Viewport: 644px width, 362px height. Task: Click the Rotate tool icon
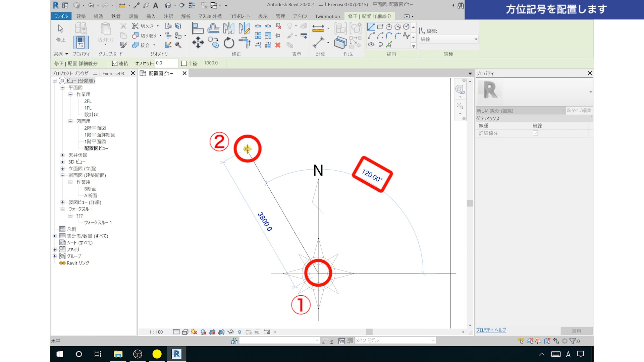pyautogui.click(x=229, y=43)
